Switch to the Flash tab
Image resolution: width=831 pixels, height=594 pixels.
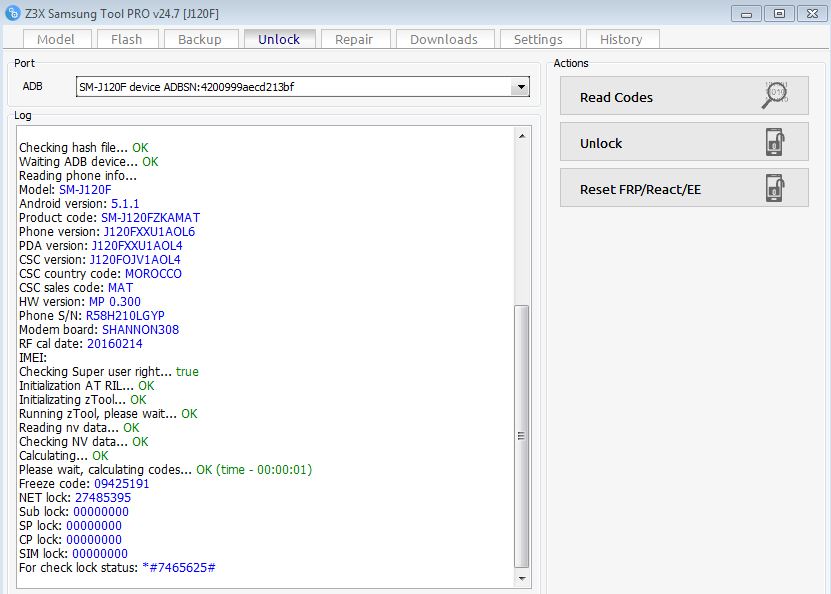click(127, 39)
